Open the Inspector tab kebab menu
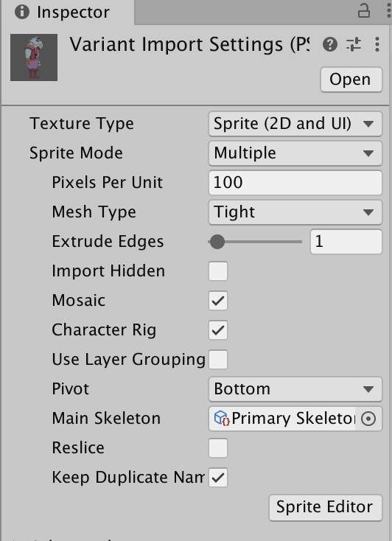Screen dimensions: 392x541 389,11
